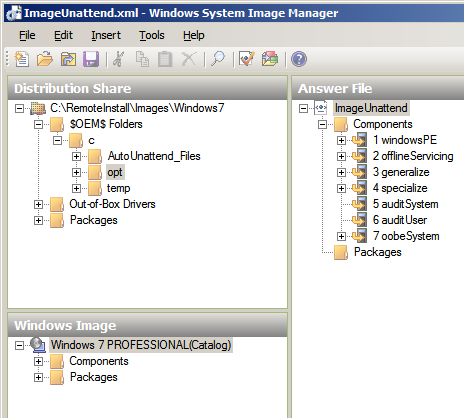
Task: Expand the 3 generalize pass
Action: (x=341, y=172)
